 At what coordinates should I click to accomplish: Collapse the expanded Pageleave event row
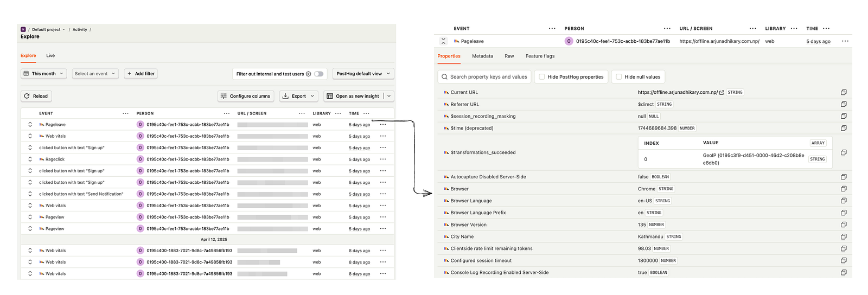coord(443,41)
